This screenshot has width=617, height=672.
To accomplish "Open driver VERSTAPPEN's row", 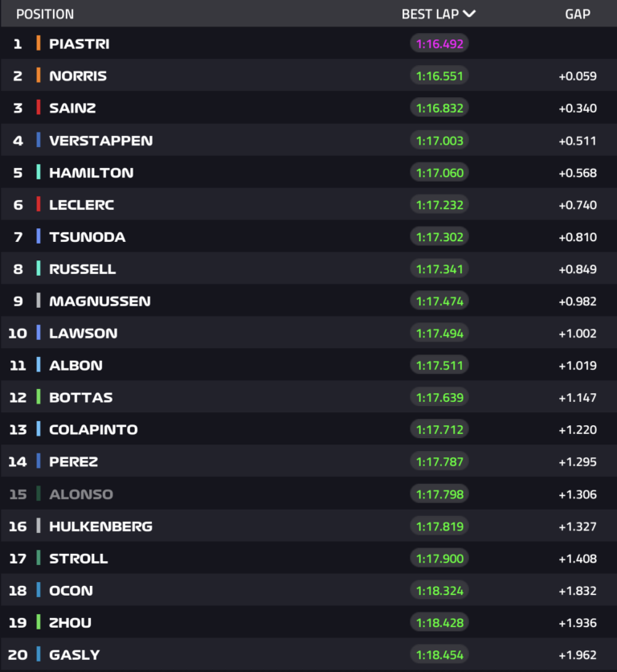I will click(100, 140).
